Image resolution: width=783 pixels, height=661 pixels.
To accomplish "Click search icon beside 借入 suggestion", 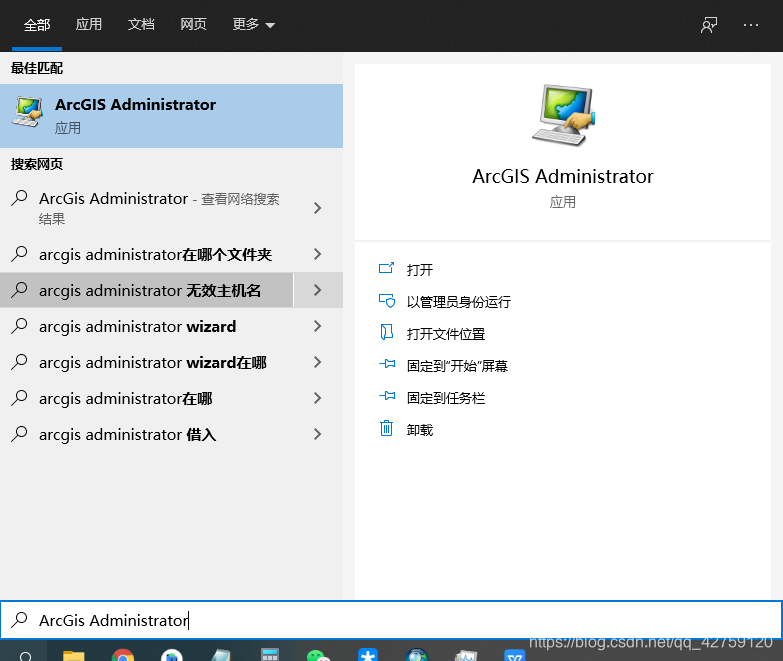I will (x=19, y=433).
